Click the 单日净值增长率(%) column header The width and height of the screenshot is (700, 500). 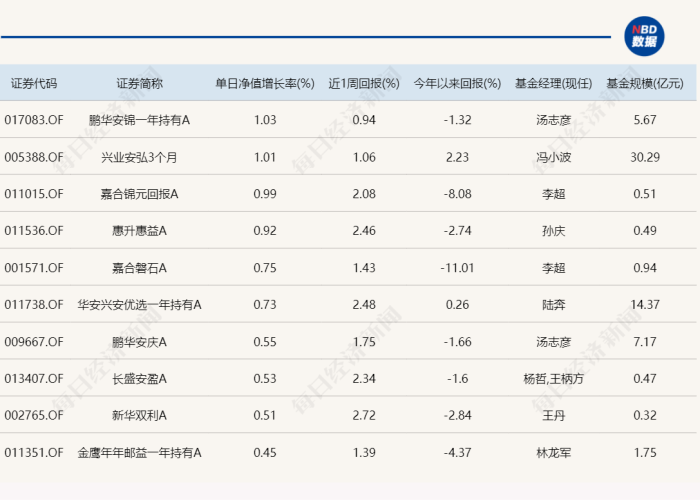click(265, 83)
